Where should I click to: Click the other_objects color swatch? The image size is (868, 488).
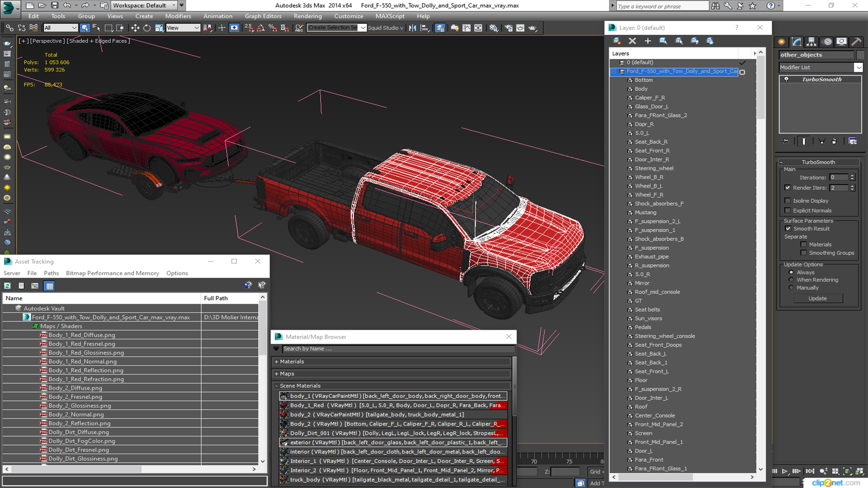coord(860,55)
